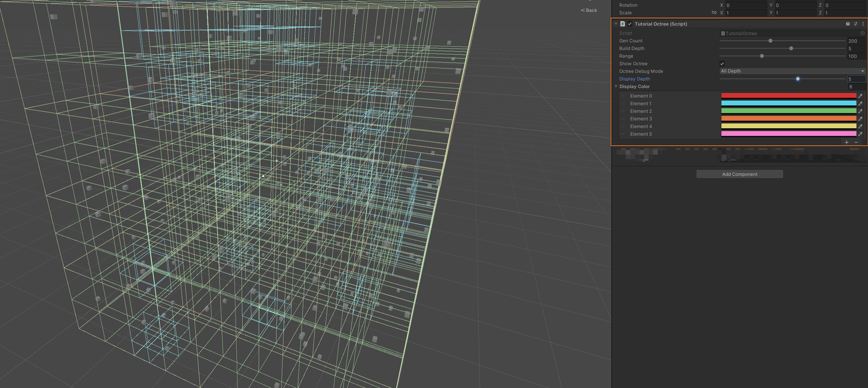Screen dimensions: 868x388
Task: Open help for the Tutorial Octree script
Action: [x=848, y=23]
